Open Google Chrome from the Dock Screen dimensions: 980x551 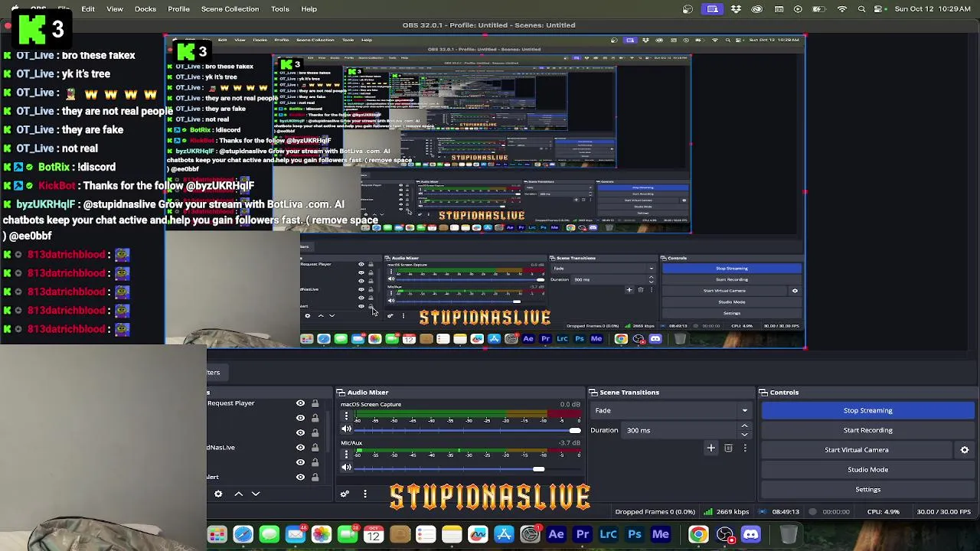click(698, 534)
